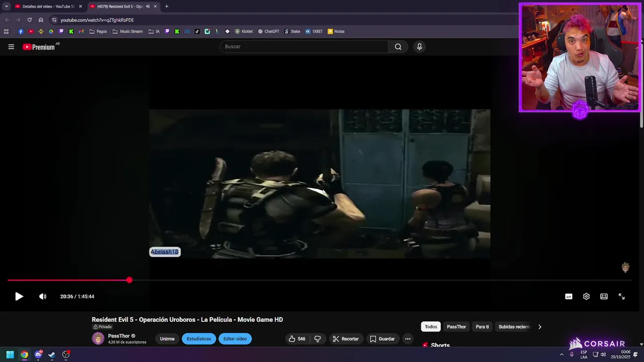Close the Detalles del video tab
Screen dimensions: 644x362
(80, 7)
